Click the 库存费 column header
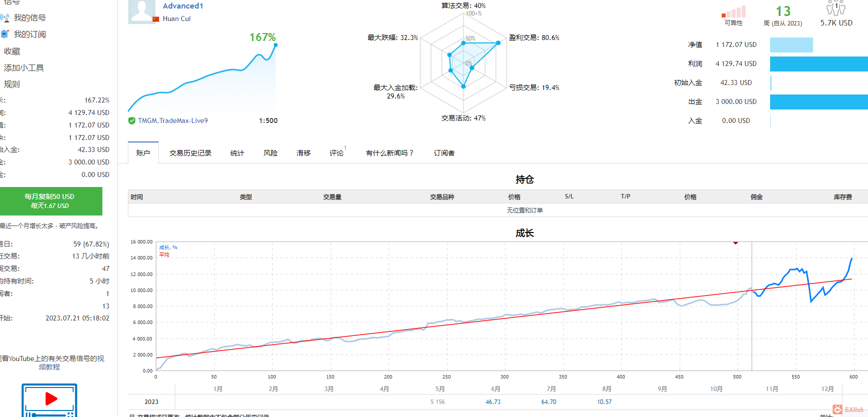868x417 pixels. click(843, 197)
